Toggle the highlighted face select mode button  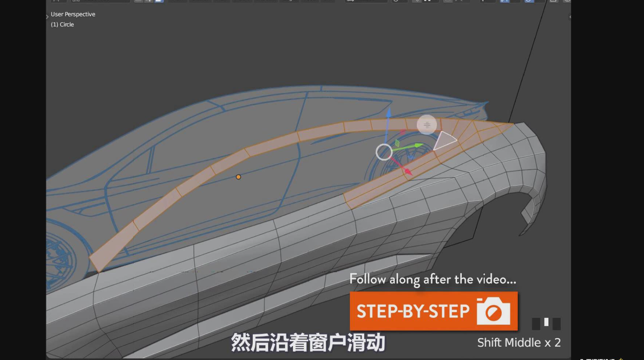click(159, 1)
